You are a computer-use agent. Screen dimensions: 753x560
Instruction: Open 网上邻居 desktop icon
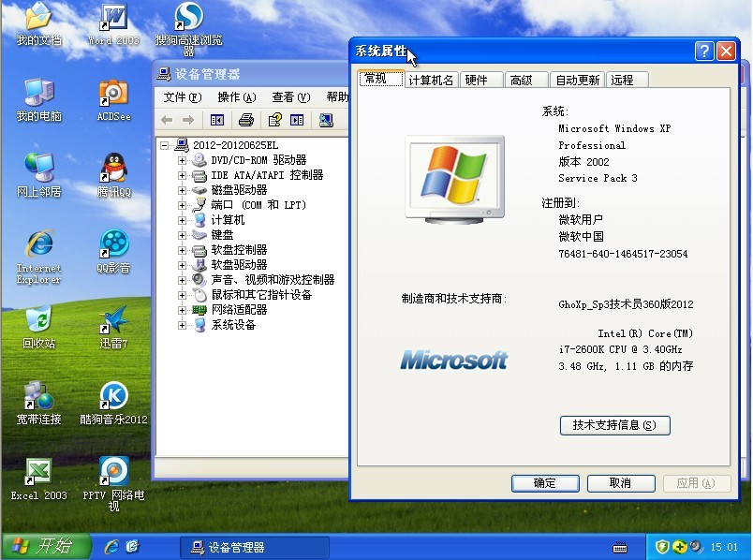38,175
